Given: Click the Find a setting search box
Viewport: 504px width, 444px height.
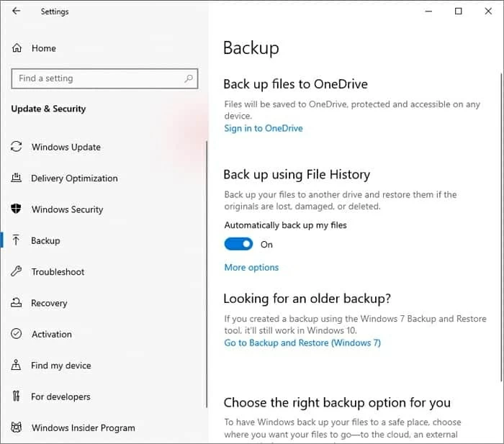Looking at the screenshot, I should coord(97,78).
